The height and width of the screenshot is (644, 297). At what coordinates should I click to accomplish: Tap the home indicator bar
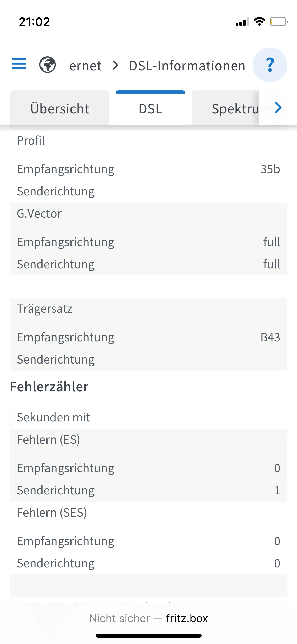tap(149, 636)
